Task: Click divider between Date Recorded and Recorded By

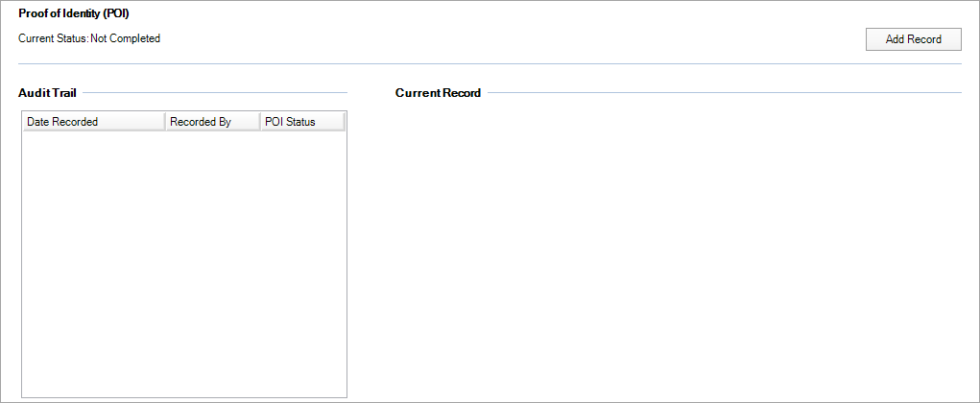Action: 165,122
